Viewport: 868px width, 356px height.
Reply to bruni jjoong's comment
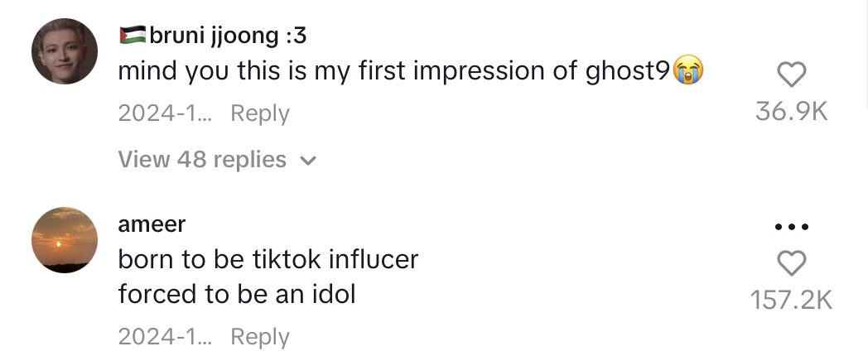(x=259, y=113)
